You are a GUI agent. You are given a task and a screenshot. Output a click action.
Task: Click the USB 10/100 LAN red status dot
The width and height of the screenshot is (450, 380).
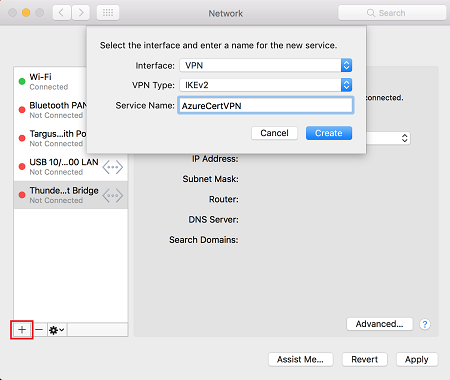click(22, 167)
